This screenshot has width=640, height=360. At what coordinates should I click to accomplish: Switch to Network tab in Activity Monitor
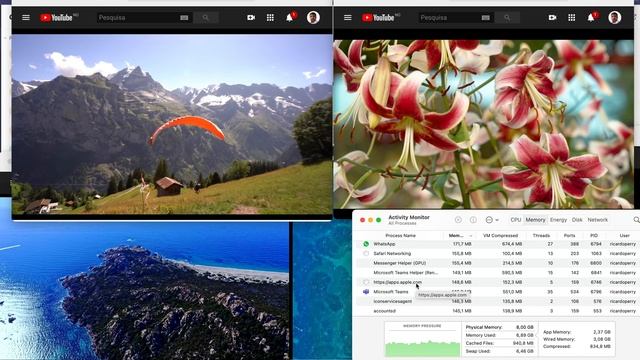pos(598,220)
